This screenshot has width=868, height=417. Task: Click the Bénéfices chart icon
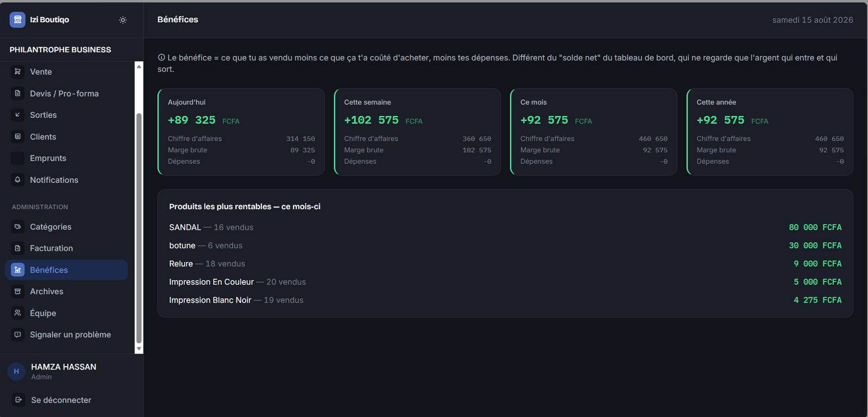point(18,270)
